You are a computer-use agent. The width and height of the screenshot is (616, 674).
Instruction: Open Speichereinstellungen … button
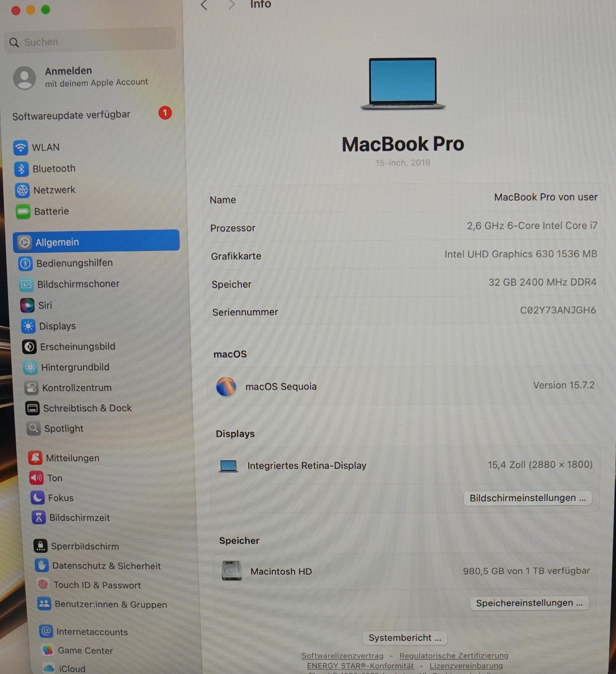[529, 603]
